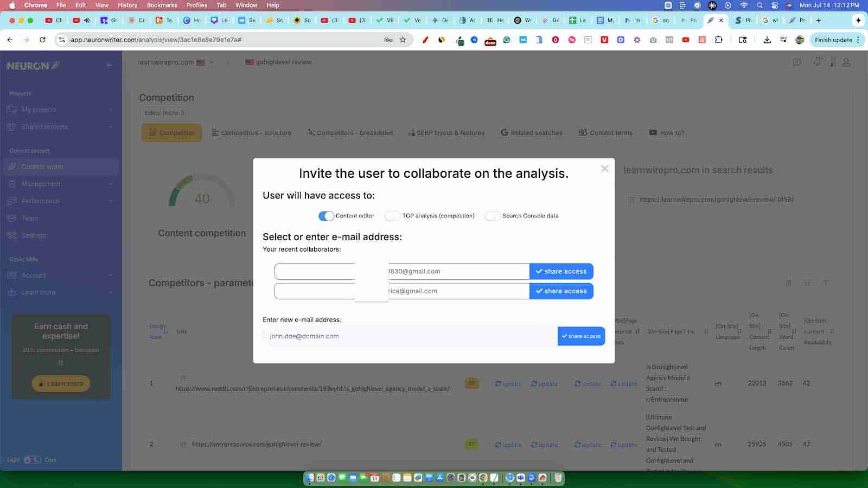Expand the learnwirepro.com project dropdown
This screenshot has width=868, height=488.
click(x=212, y=62)
